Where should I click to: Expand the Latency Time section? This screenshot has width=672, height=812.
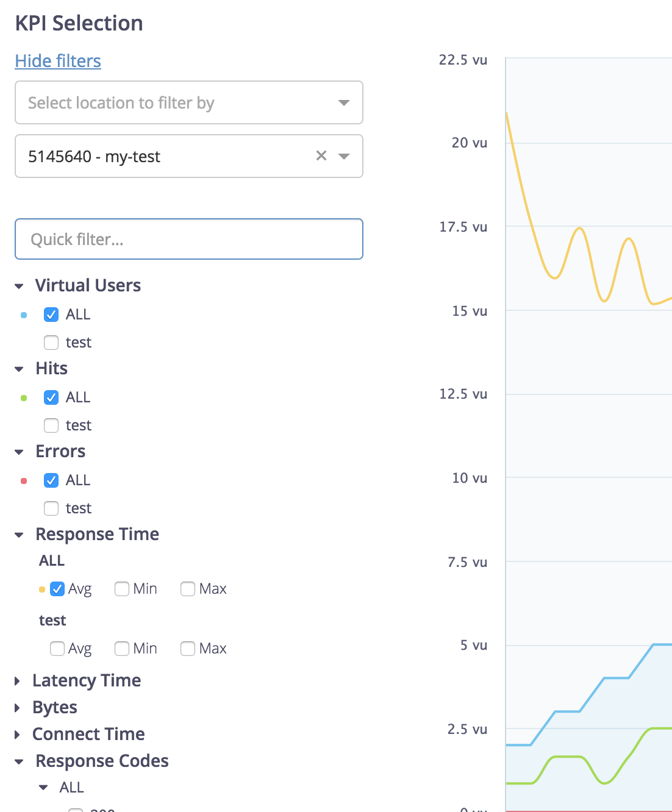coord(18,681)
